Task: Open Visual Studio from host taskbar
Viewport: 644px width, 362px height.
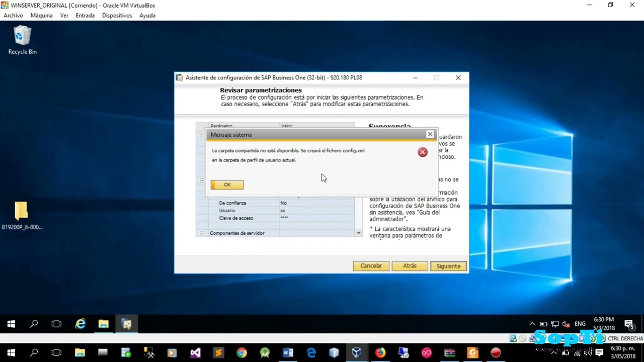Action: [x=195, y=352]
